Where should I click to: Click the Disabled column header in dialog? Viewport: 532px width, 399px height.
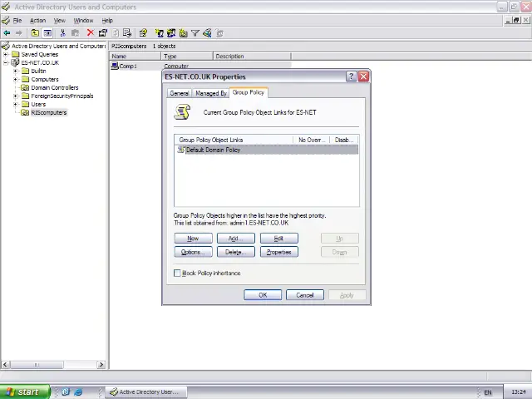click(x=344, y=140)
